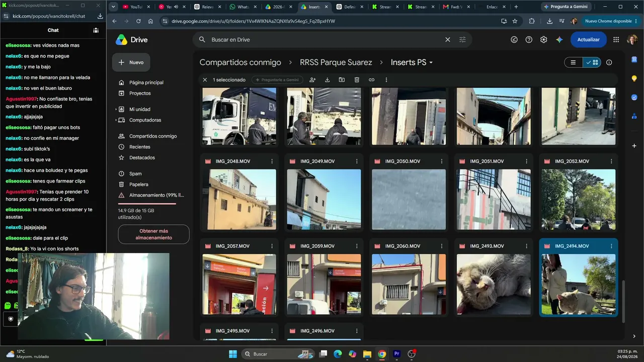644x362 pixels.
Task: Click the Drive file list scrollbar
Action: tap(623, 301)
